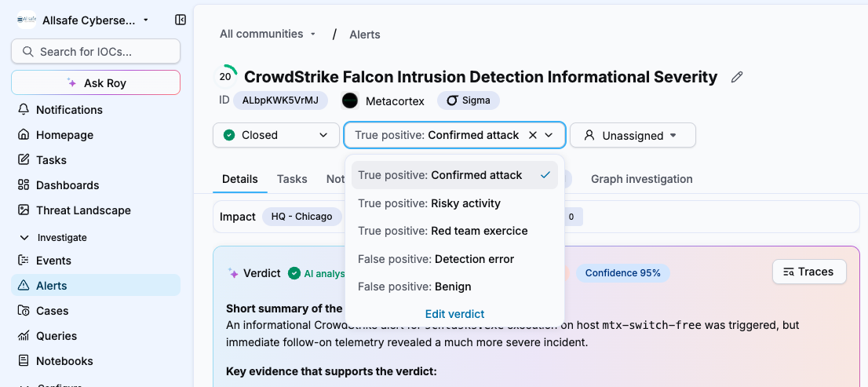Click the Metacortex entity logo

[x=350, y=100]
